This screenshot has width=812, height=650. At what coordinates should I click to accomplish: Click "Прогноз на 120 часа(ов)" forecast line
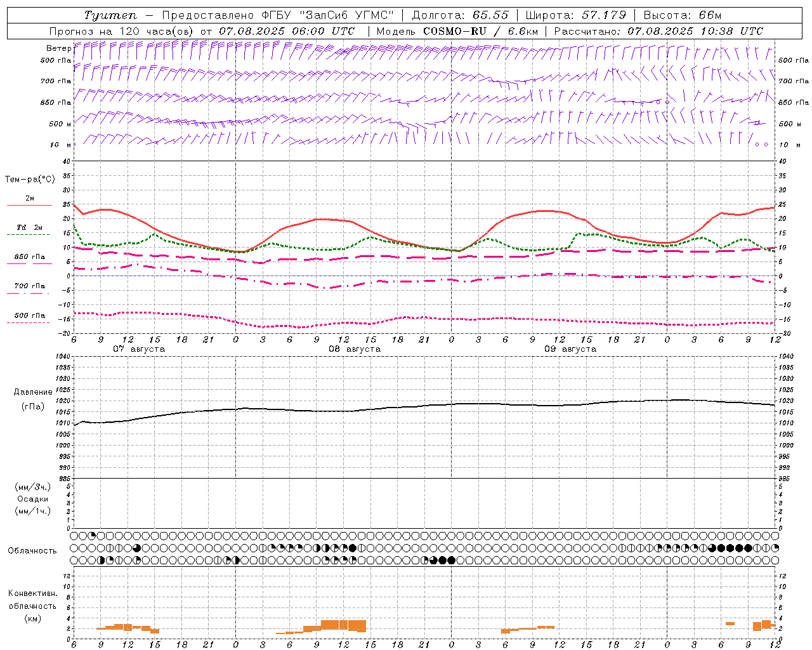point(202,31)
